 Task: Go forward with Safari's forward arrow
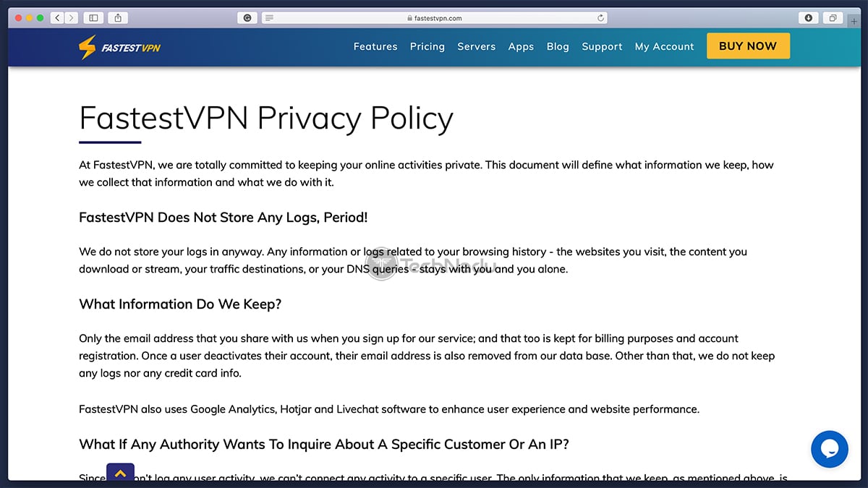click(x=71, y=17)
